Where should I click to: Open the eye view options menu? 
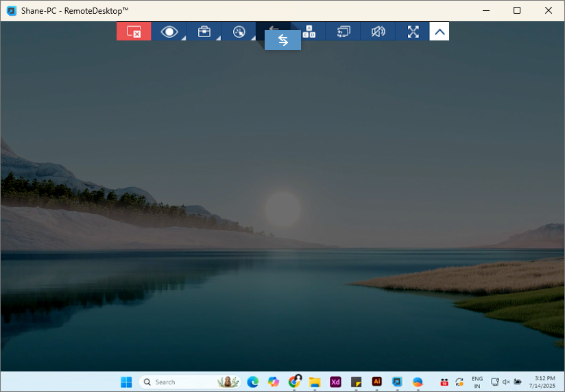point(169,32)
